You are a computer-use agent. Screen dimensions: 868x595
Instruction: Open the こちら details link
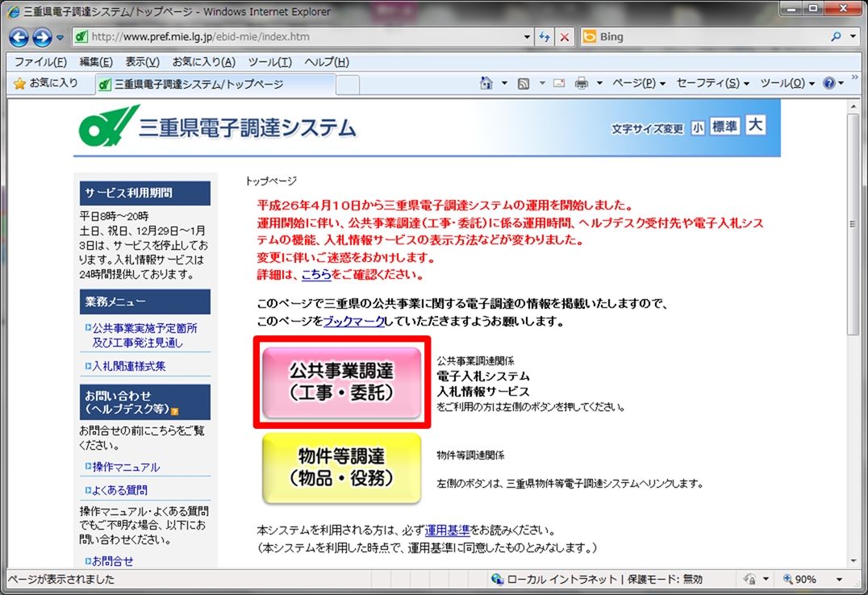click(316, 275)
